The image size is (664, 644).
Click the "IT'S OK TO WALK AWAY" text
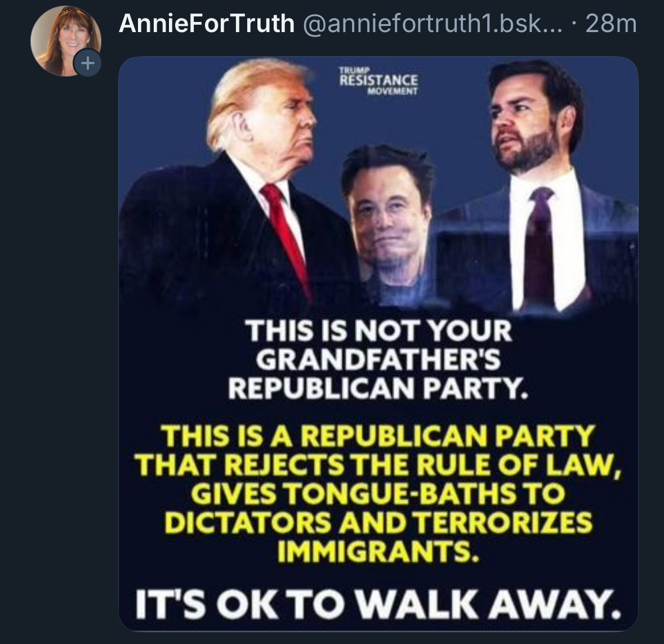point(378,603)
